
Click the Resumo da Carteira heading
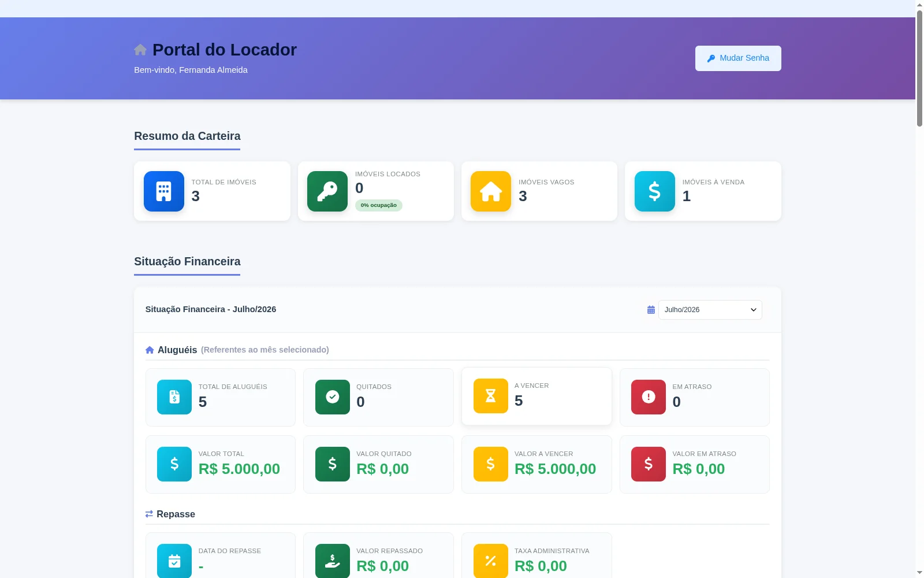pos(187,136)
